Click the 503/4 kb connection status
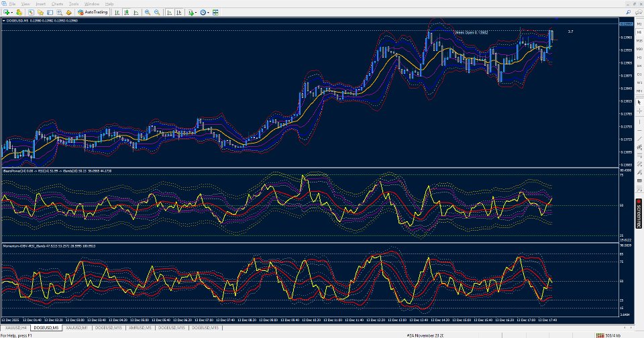 coord(608,335)
